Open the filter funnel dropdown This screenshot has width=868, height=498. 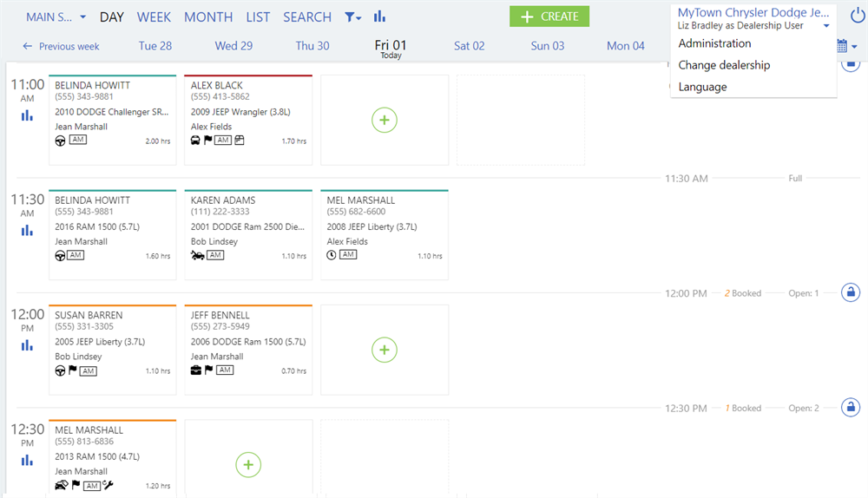pos(353,17)
